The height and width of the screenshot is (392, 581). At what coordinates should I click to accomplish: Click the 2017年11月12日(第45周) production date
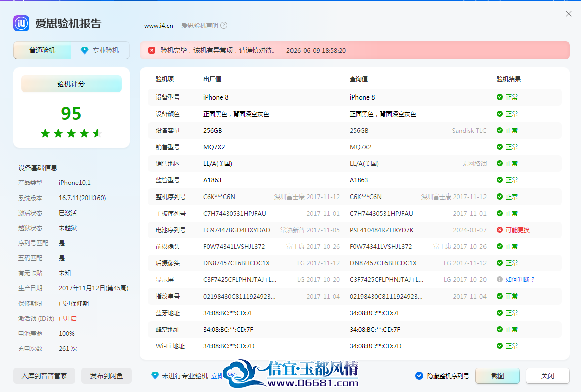click(94, 288)
